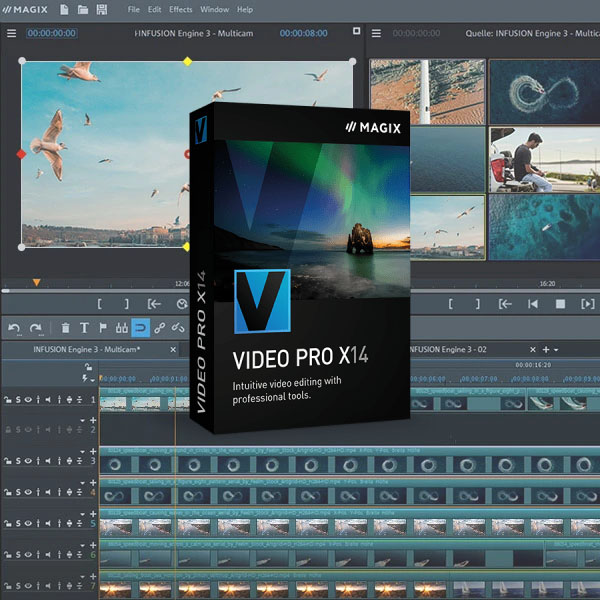The height and width of the screenshot is (600, 600).
Task: Toggle visibility eye on track 1
Action: coord(28,400)
